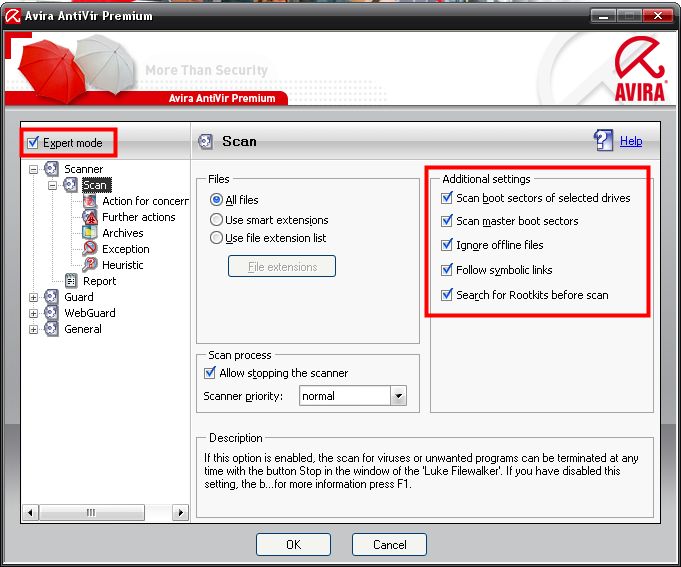Screen dimensions: 681x567
Task: Click the Exception icon in tree
Action: (90, 249)
